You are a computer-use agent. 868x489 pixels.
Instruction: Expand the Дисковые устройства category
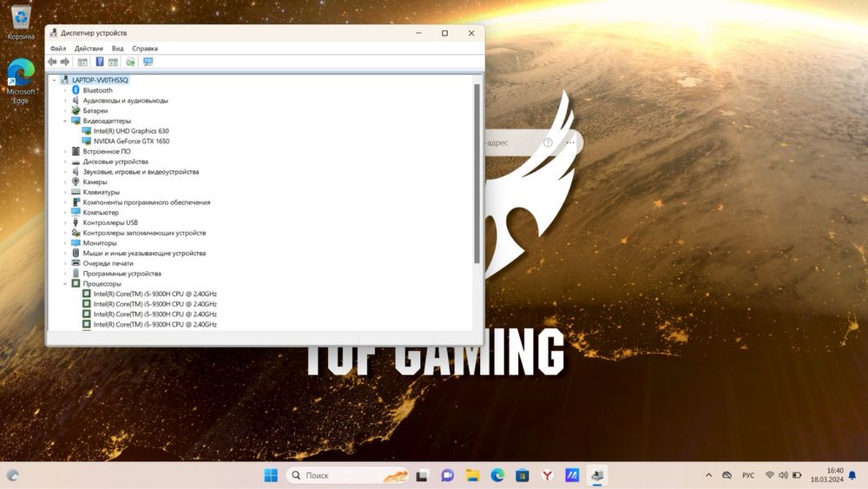[65, 162]
